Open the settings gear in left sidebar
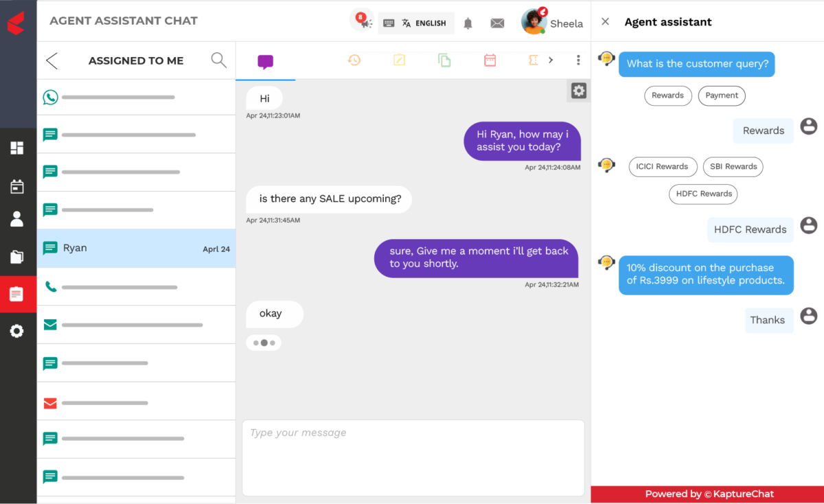The image size is (824, 504). (17, 332)
